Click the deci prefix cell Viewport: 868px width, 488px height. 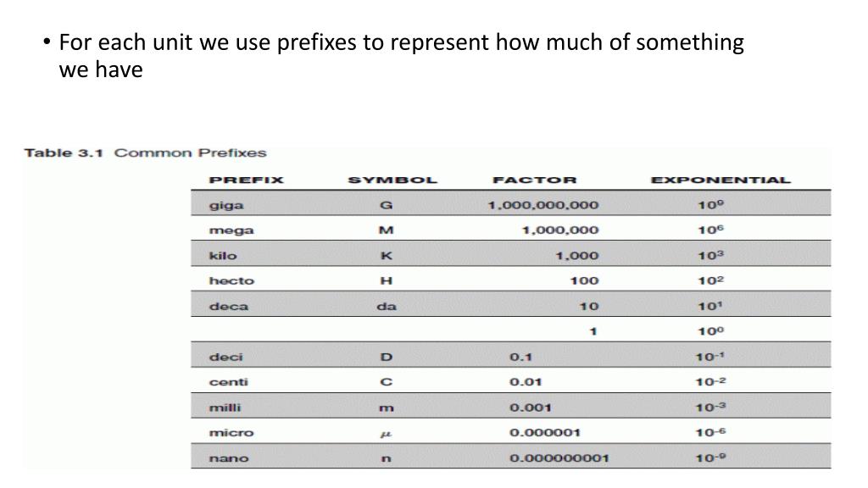coord(225,358)
